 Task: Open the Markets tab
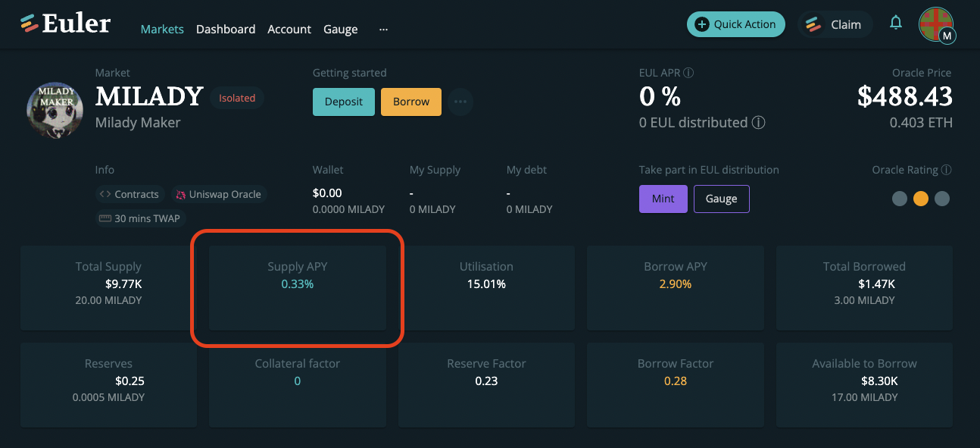pos(162,30)
